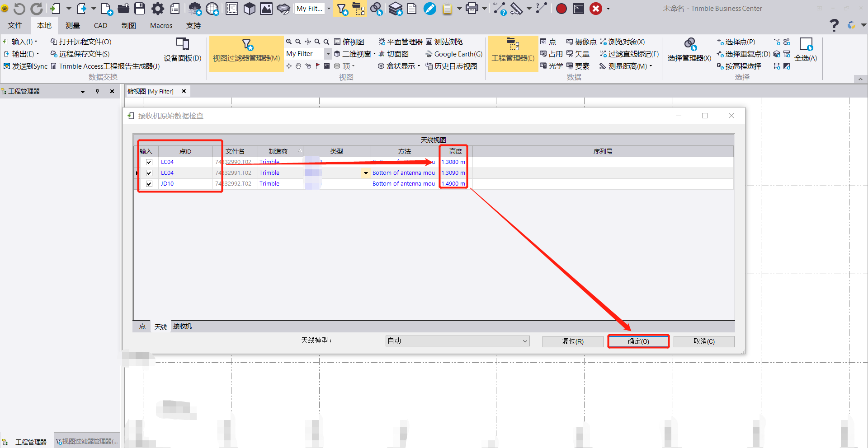868x448 pixels.
Task: Open the command terminal icon in toolbar
Action: click(x=579, y=8)
